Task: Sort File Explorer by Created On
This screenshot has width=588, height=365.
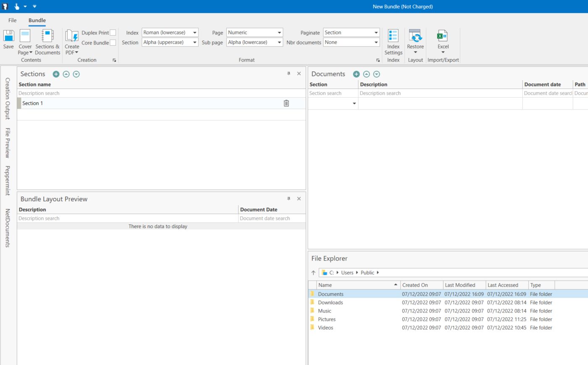Action: point(422,285)
